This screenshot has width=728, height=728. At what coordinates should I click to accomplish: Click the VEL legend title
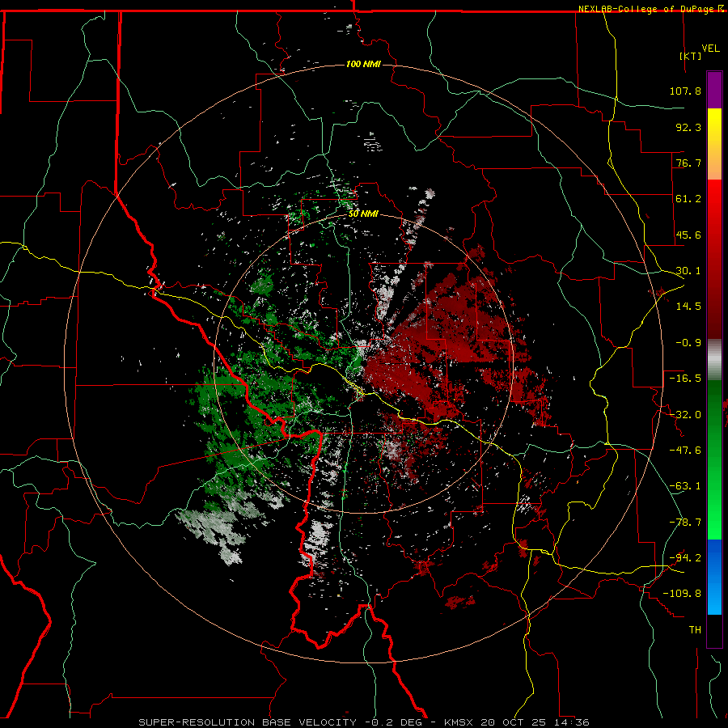tap(711, 49)
